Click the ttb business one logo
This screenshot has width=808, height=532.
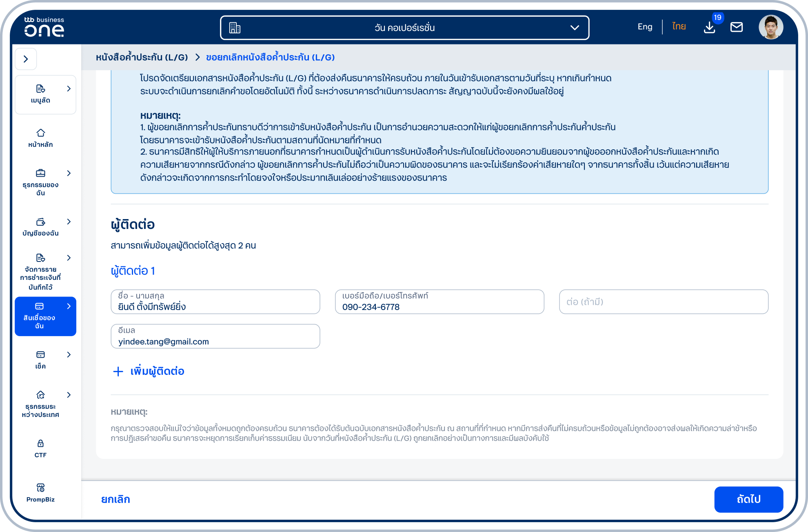point(44,27)
